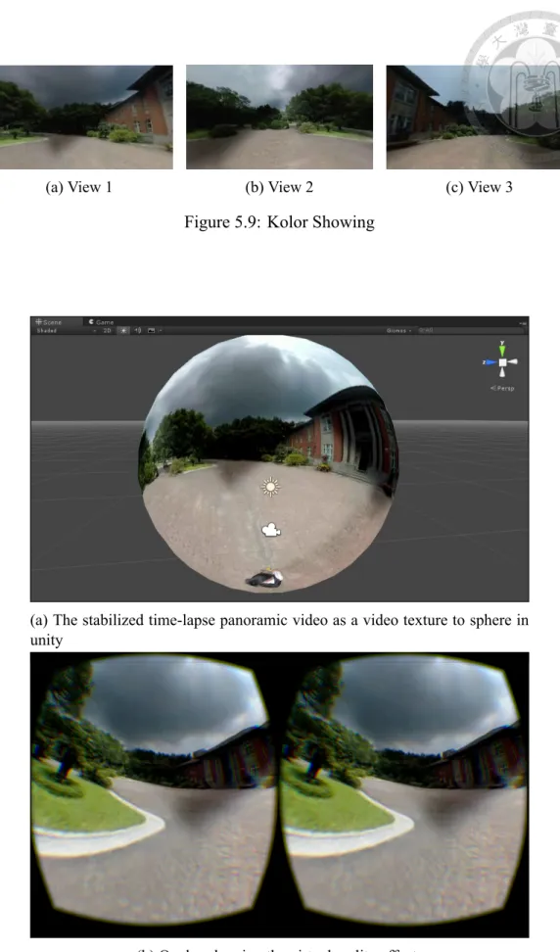Open the Shaded draw mode dropdown
560x952 pixels.
coord(65,330)
